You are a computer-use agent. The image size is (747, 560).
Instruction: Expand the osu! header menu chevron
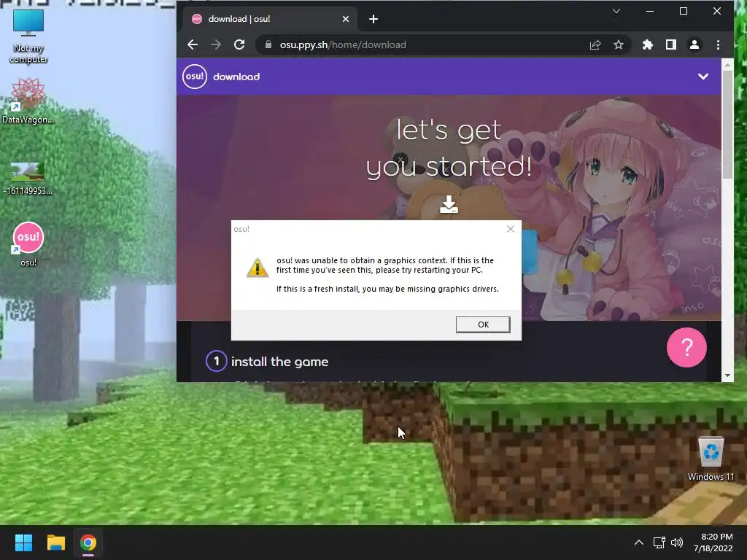pos(703,76)
